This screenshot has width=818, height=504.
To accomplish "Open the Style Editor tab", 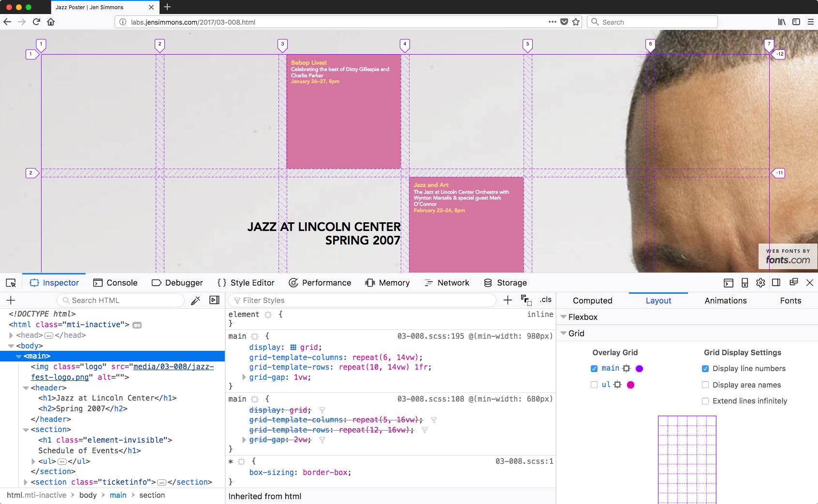I will click(x=246, y=283).
